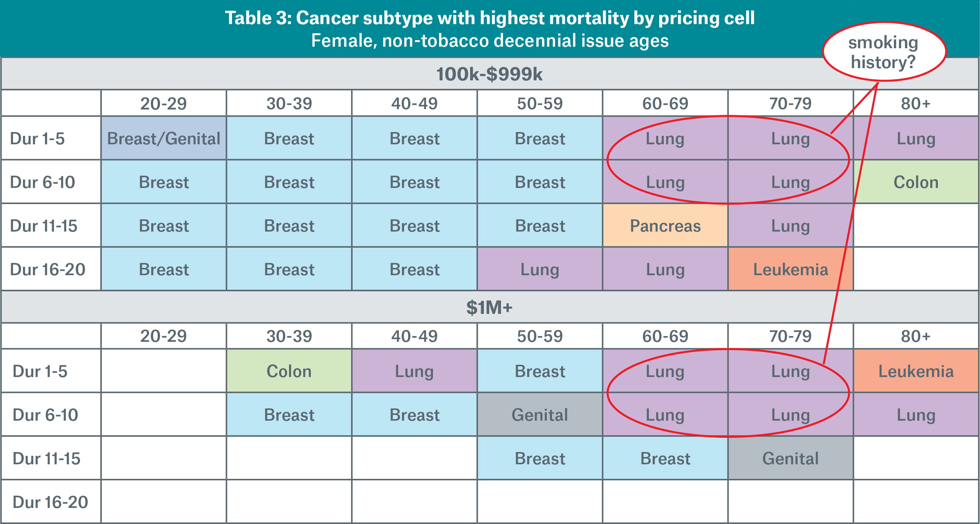The height and width of the screenshot is (524, 980).
Task: Click the "smoking history?" callout bubble
Action: pyautogui.click(x=884, y=52)
